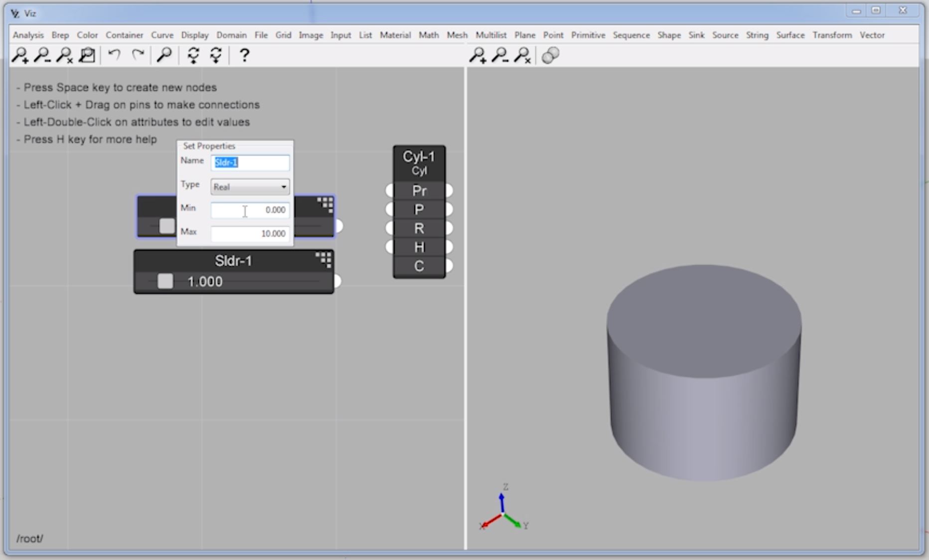Click the H input pin on Cyl-1 node
The width and height of the screenshot is (929, 560).
tap(389, 247)
